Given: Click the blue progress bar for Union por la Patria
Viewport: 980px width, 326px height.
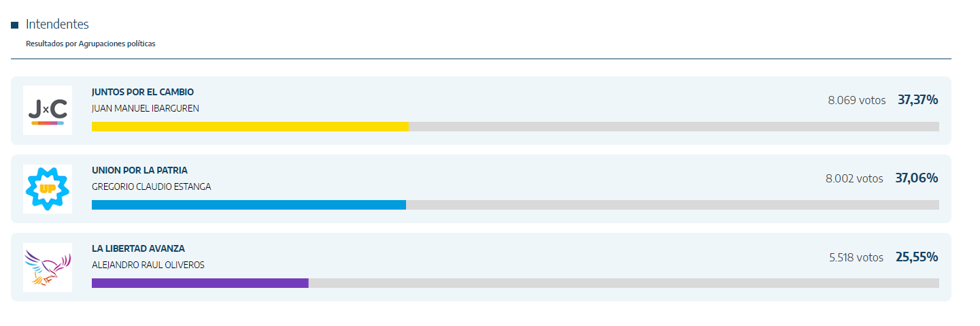Looking at the screenshot, I should click(x=249, y=205).
